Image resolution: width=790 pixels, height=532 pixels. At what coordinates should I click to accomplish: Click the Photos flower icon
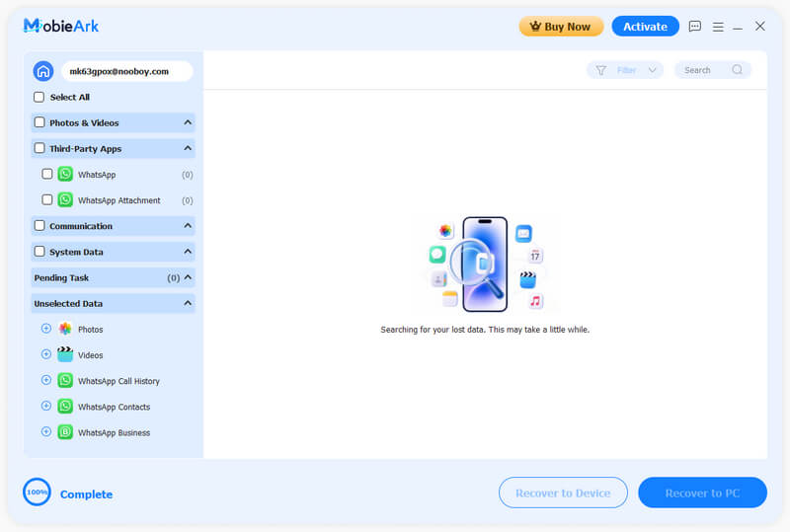coord(65,329)
